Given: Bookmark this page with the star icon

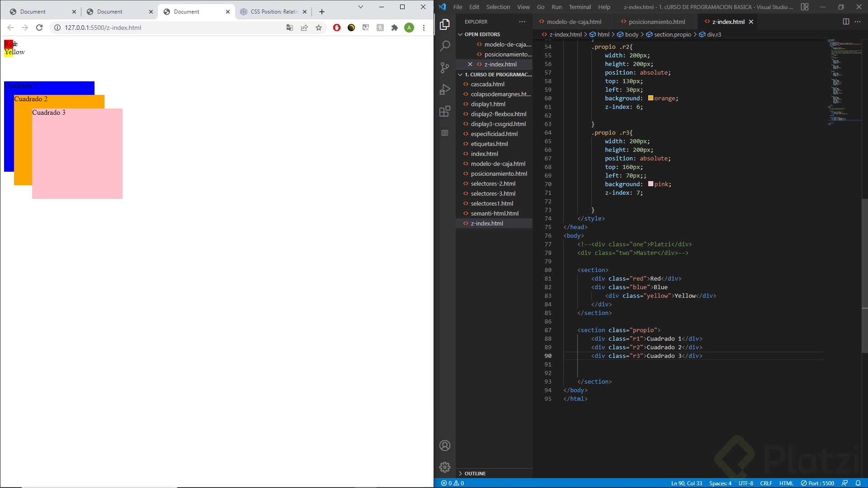Looking at the screenshot, I should point(319,28).
